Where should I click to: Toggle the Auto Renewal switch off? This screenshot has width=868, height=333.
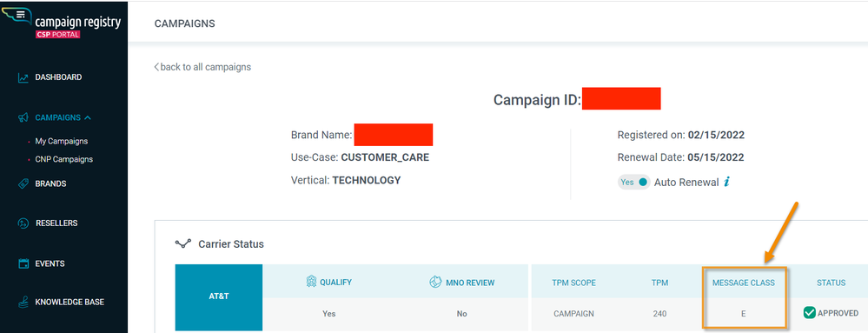coord(633,182)
